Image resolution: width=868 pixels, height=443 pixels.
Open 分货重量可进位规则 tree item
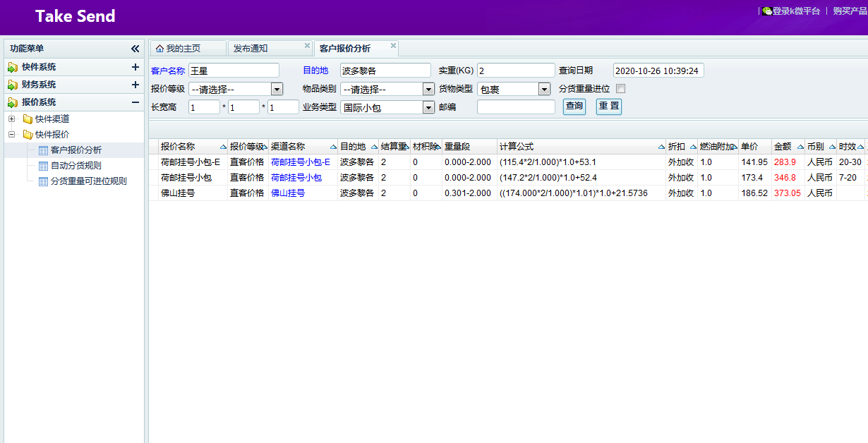click(x=88, y=181)
